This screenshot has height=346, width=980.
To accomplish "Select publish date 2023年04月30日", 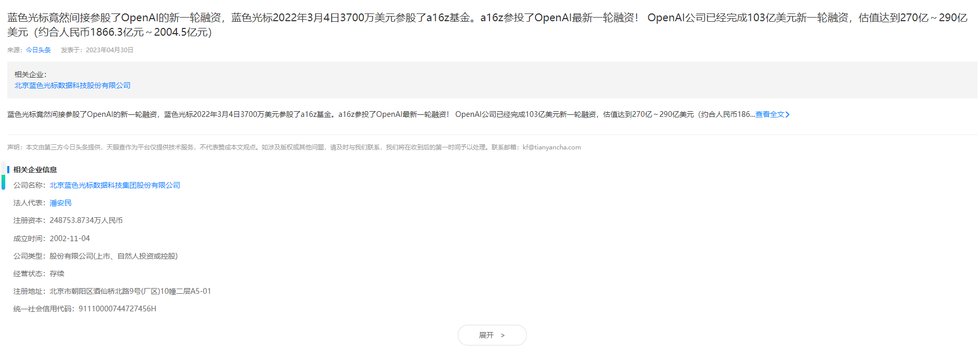I will point(110,50).
